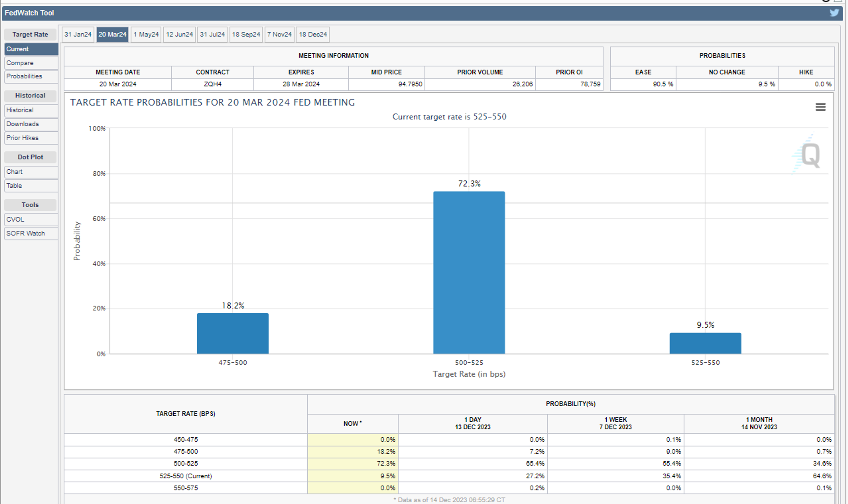
Task: Click the 78,759 prior OI value
Action: click(590, 84)
